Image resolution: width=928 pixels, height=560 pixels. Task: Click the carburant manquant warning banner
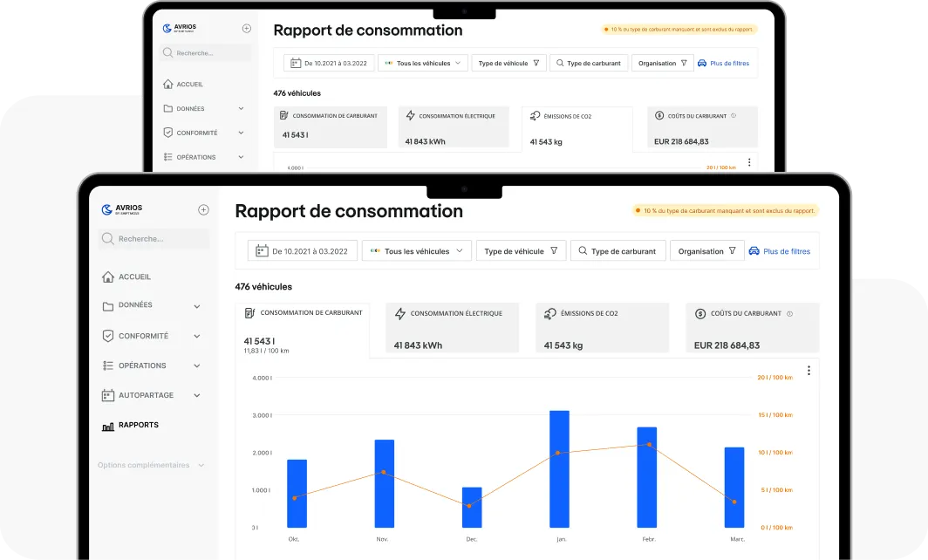724,210
